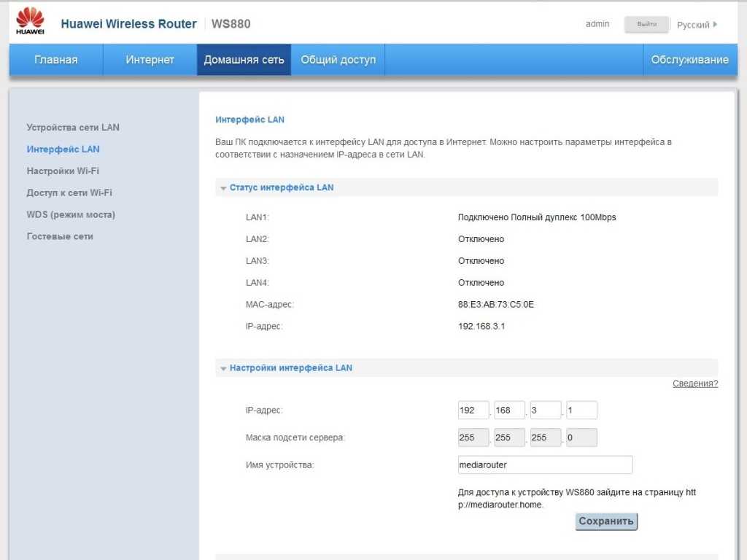747x560 pixels.
Task: Click the Сведения? help link
Action: [x=695, y=384]
